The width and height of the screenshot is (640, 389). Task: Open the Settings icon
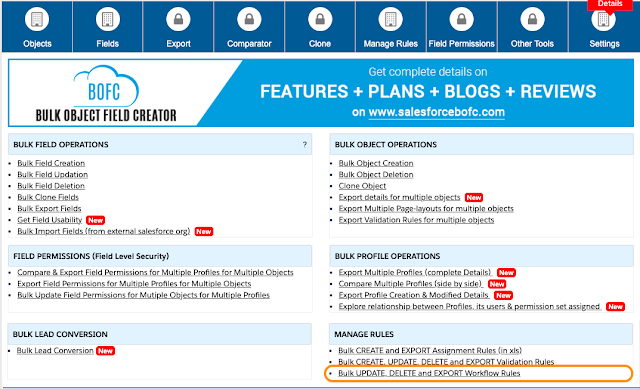(x=604, y=19)
